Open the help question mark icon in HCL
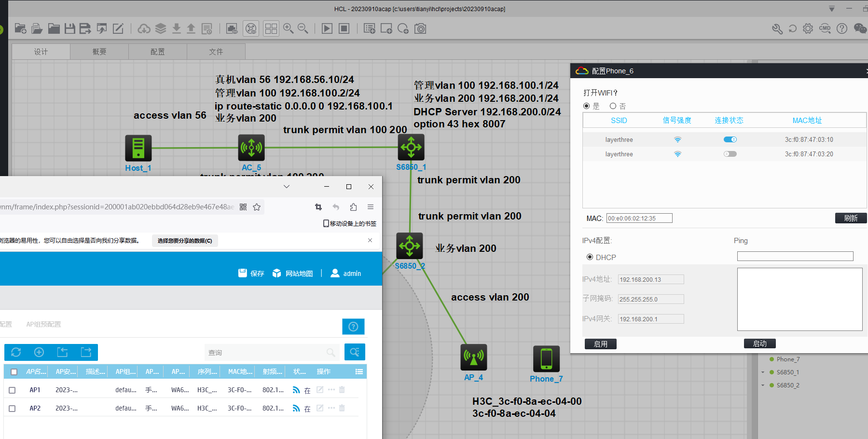868x439 pixels. pyautogui.click(x=842, y=29)
